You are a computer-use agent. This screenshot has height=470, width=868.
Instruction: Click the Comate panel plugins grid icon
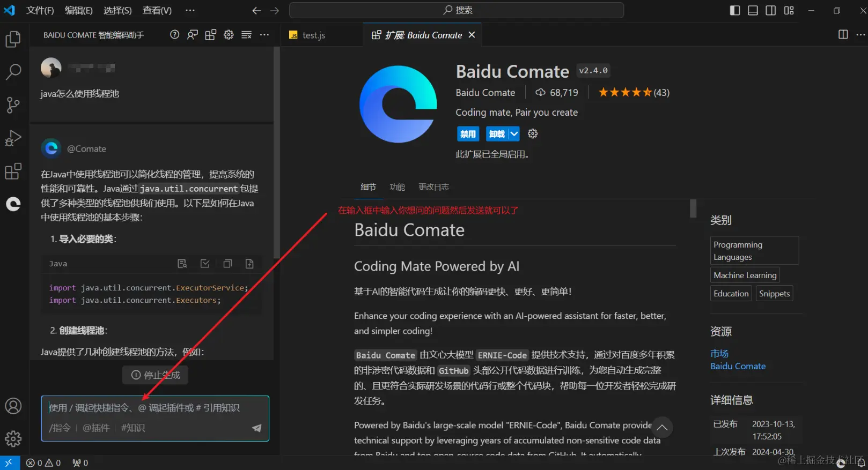coord(210,35)
